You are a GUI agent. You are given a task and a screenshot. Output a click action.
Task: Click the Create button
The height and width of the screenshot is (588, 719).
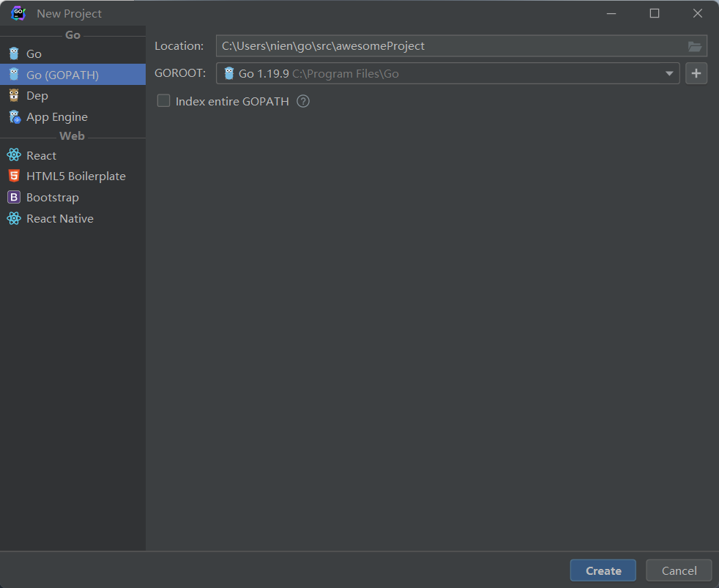(x=603, y=570)
